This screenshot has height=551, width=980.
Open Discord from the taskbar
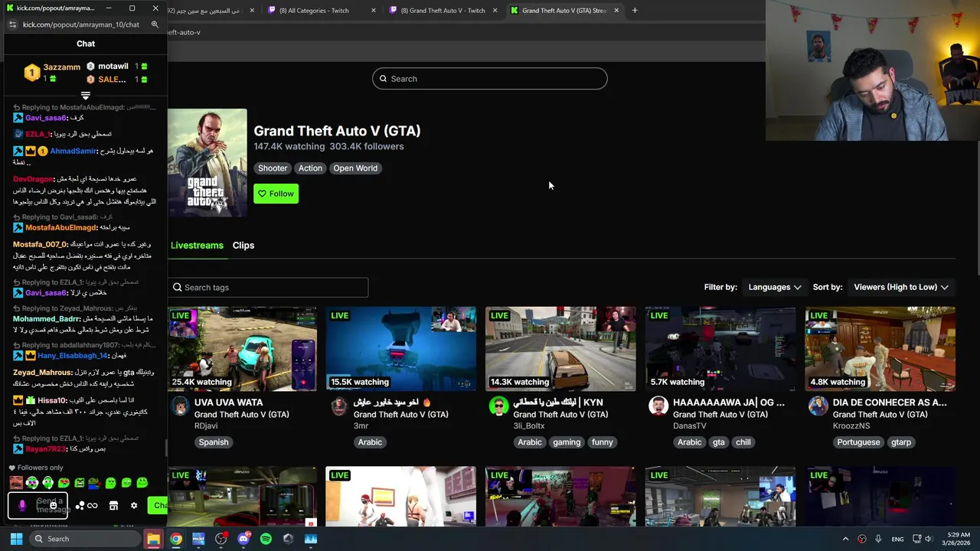(x=243, y=539)
